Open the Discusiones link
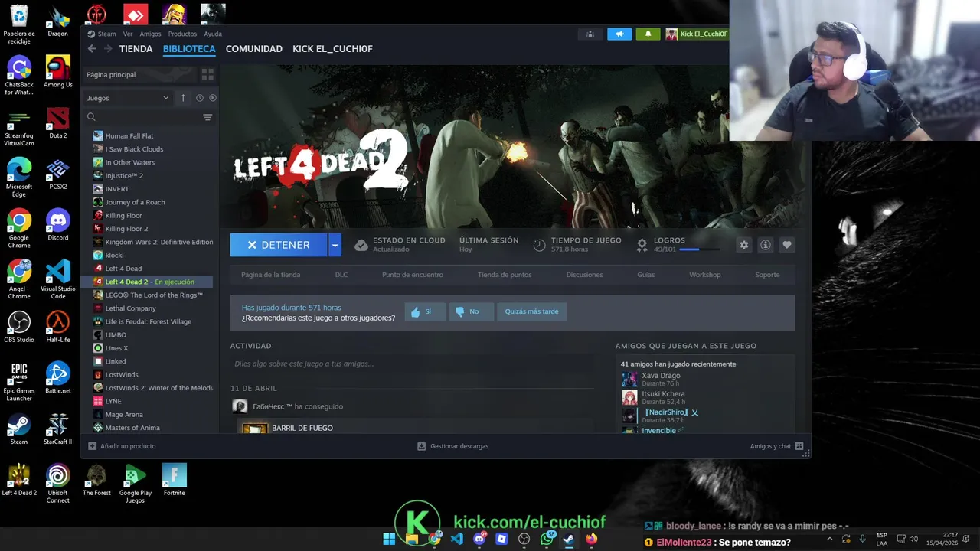 584,275
